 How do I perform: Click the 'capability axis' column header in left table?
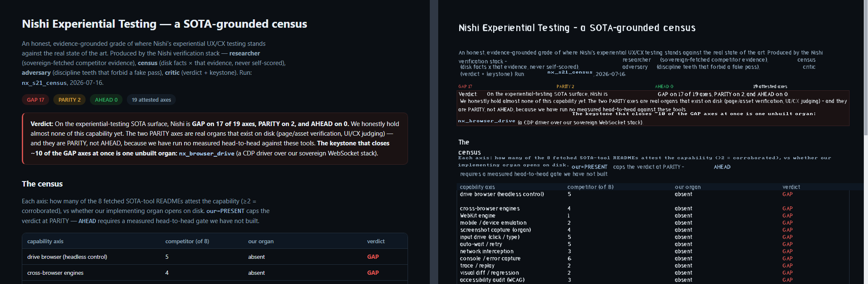pyautogui.click(x=45, y=241)
